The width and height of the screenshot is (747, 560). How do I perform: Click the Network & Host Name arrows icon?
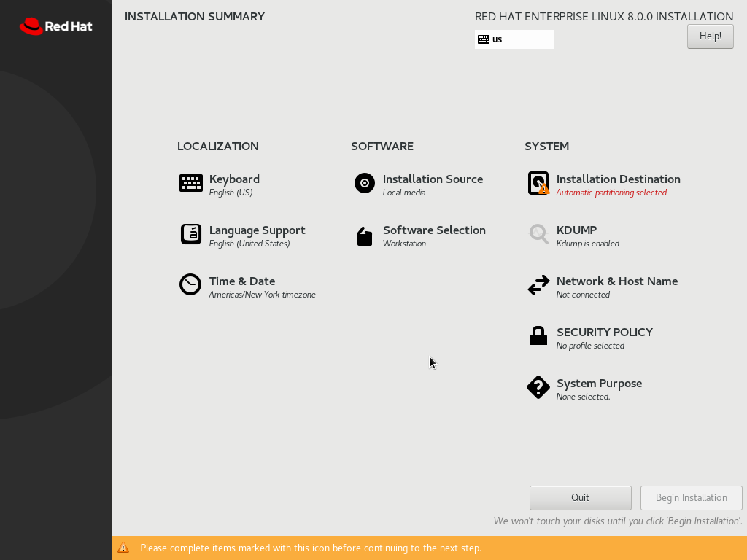(x=538, y=285)
